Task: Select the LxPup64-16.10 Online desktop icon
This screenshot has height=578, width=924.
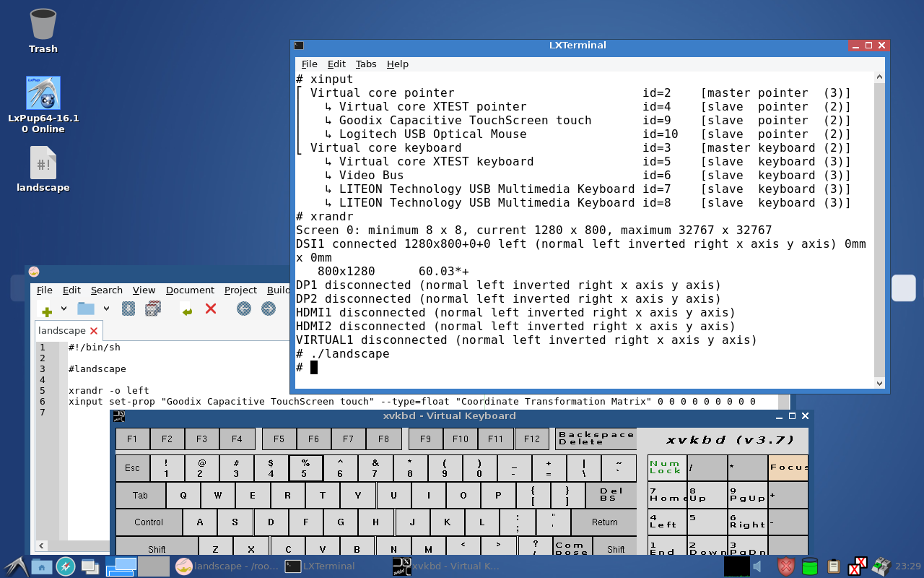Action: click(x=43, y=105)
